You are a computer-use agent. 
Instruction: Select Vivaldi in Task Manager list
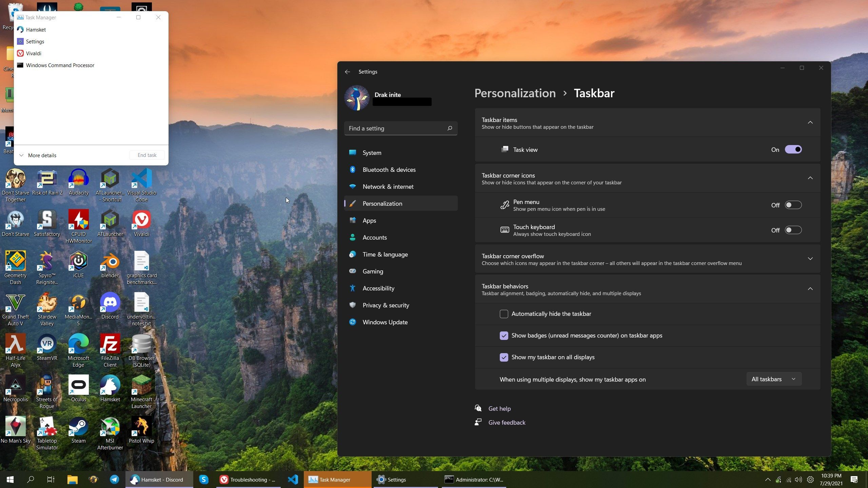coord(91,53)
